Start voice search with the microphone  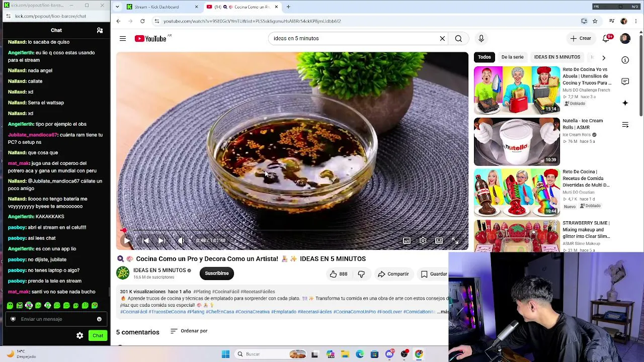coord(481,38)
